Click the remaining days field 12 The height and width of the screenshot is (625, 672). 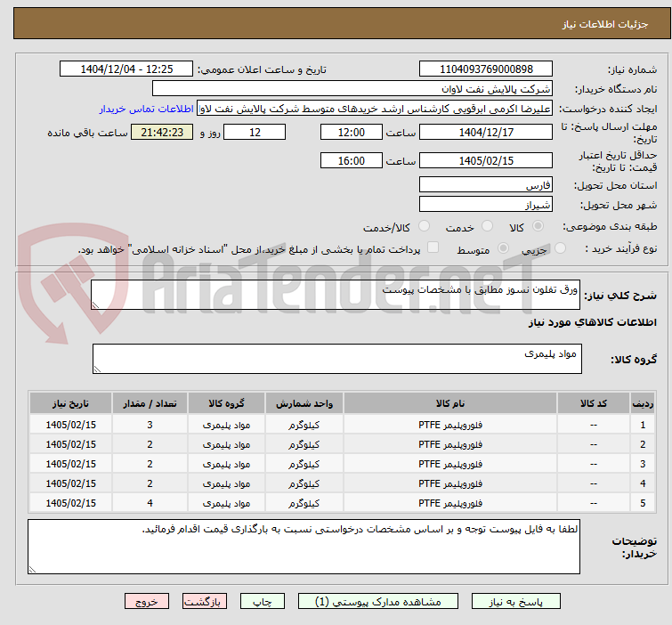coord(255,132)
